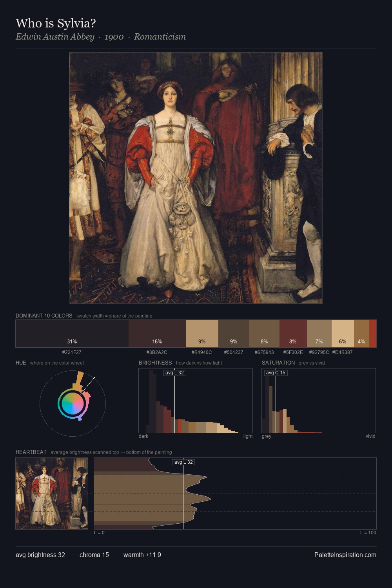
Task: Click the brown swatch showing 4%
Action: (x=361, y=334)
